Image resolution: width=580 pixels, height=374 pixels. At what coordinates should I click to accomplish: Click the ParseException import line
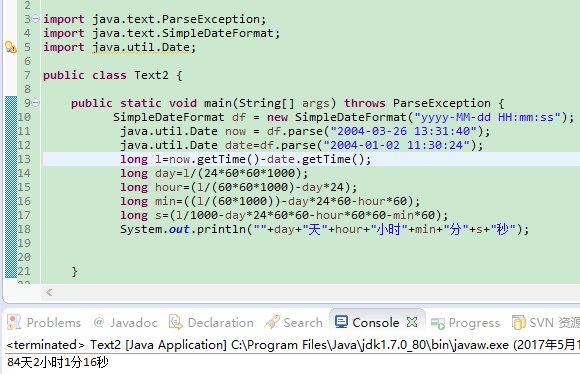coord(155,19)
